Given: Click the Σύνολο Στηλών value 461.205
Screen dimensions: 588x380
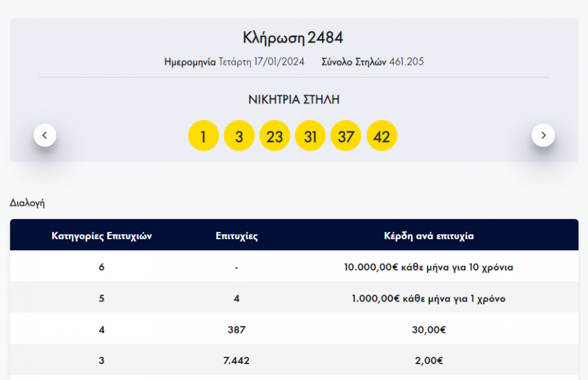Looking at the screenshot, I should tap(407, 62).
